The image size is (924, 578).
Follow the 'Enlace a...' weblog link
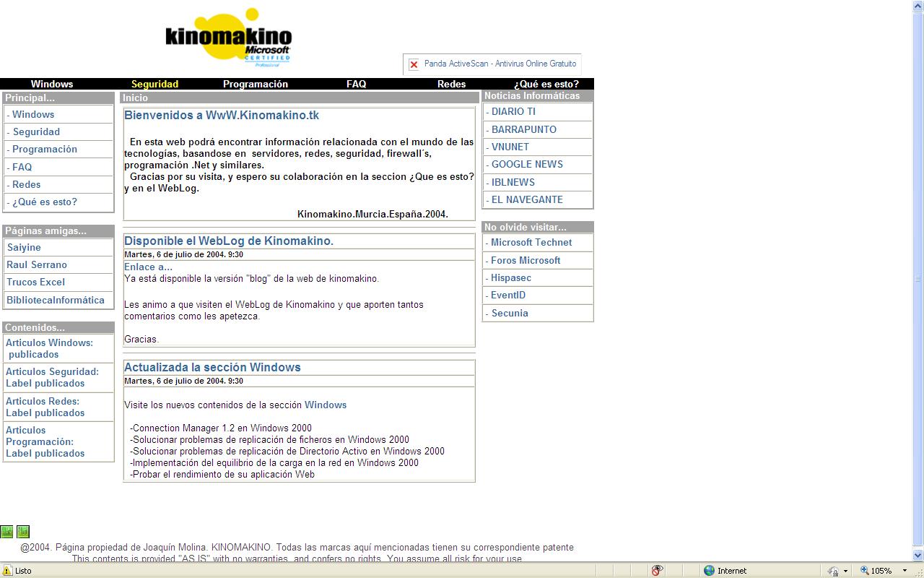click(148, 267)
